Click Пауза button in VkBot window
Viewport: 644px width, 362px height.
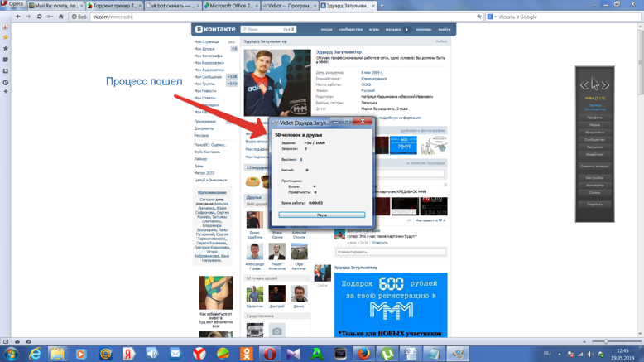(322, 215)
